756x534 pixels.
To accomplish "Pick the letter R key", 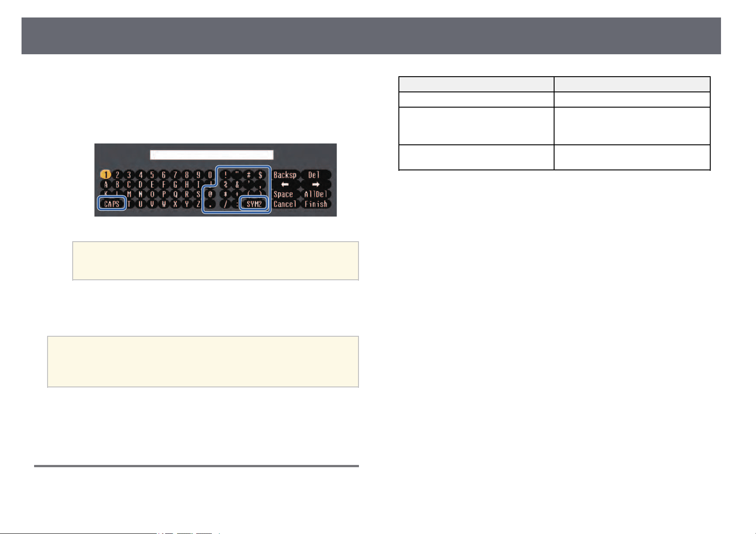I will [x=187, y=194].
